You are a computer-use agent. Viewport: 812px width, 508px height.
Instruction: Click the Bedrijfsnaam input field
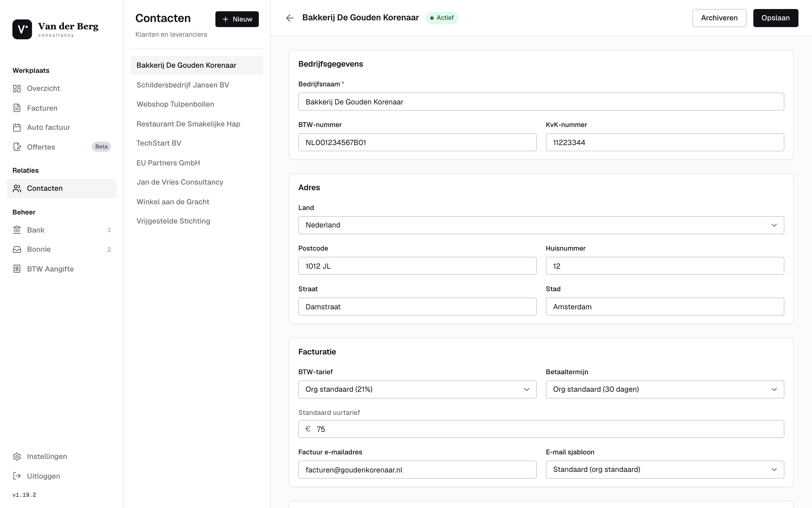pyautogui.click(x=541, y=102)
